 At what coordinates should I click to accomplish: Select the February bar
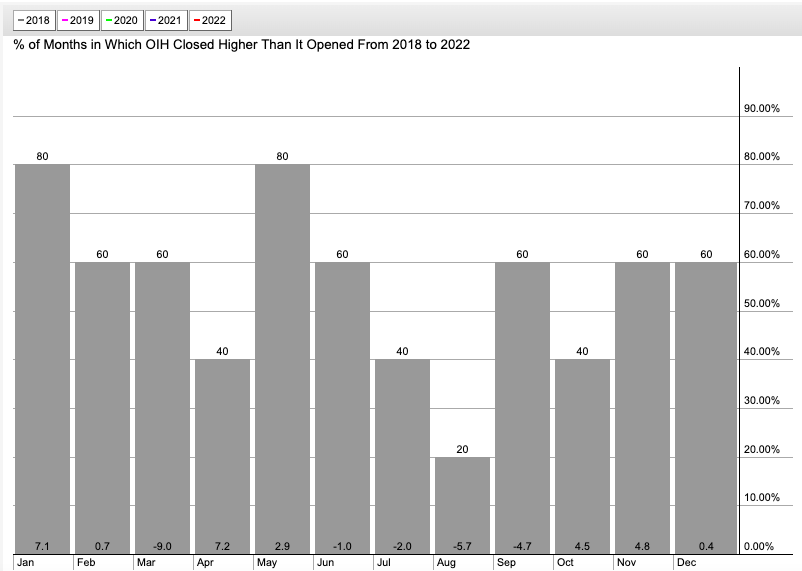point(102,408)
